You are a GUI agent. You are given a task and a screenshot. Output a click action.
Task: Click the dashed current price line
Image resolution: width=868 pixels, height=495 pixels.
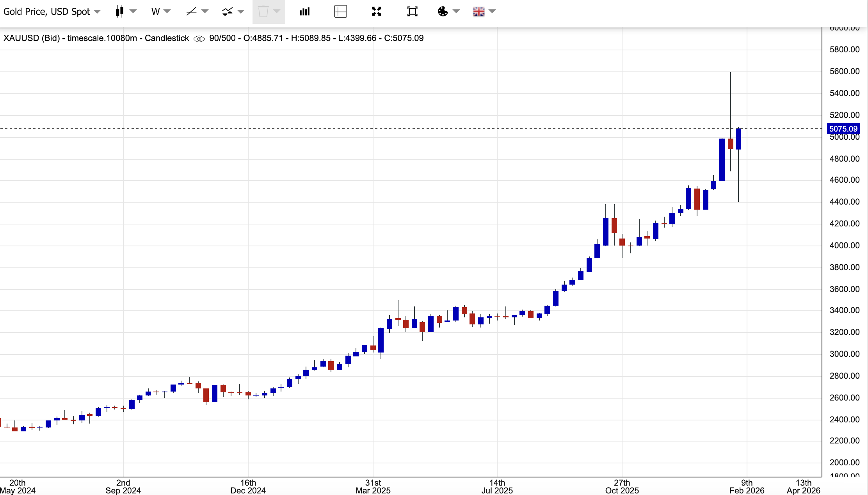click(390, 128)
